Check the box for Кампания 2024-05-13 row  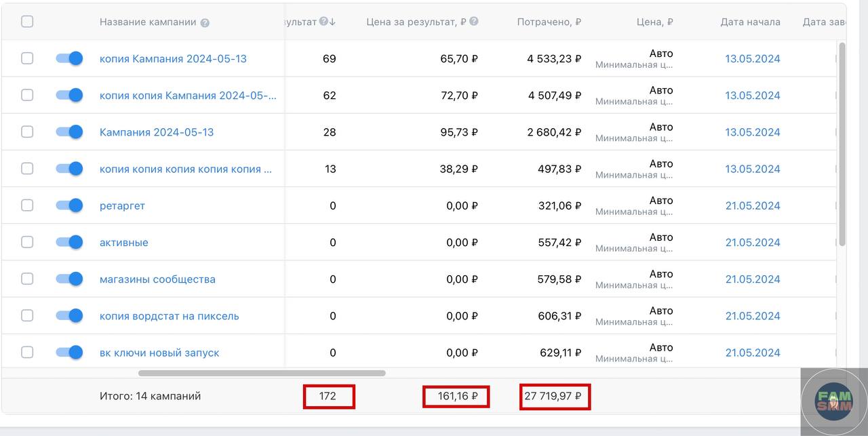pyautogui.click(x=27, y=132)
